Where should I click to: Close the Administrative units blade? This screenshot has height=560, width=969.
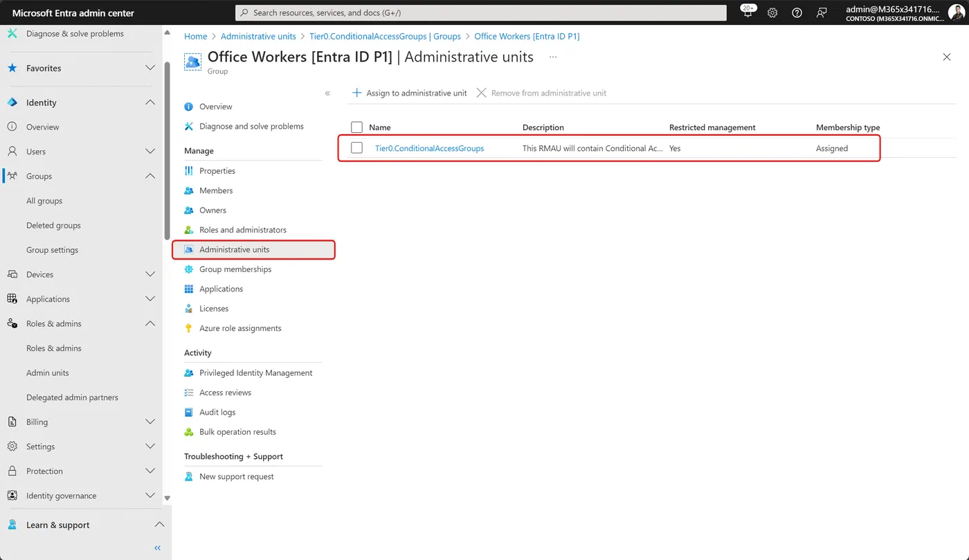pyautogui.click(x=947, y=57)
